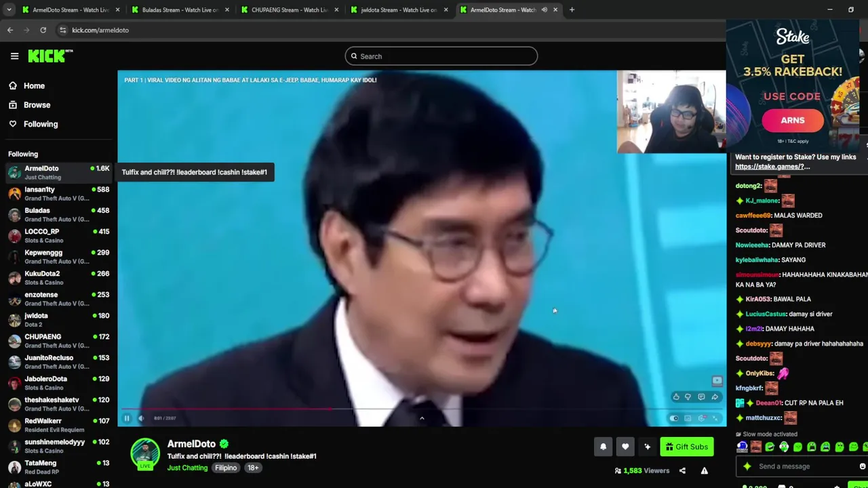Pick green headphones emote in quick bar
Viewport: 868px width, 488px height.
tap(784, 447)
